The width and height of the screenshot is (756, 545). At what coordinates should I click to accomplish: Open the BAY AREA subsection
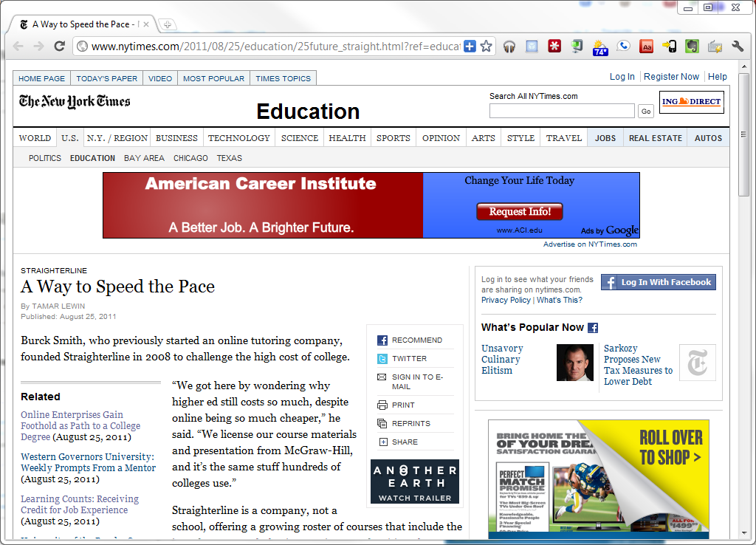(x=144, y=158)
